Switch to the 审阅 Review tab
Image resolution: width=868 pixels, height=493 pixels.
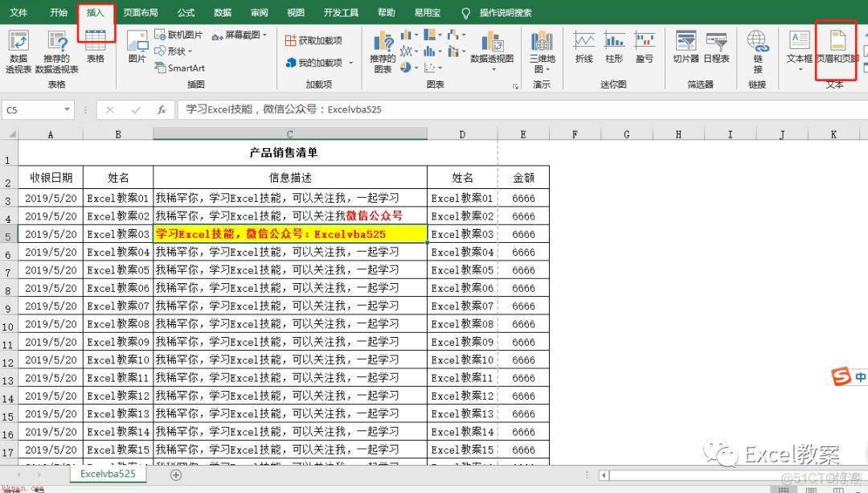(259, 12)
